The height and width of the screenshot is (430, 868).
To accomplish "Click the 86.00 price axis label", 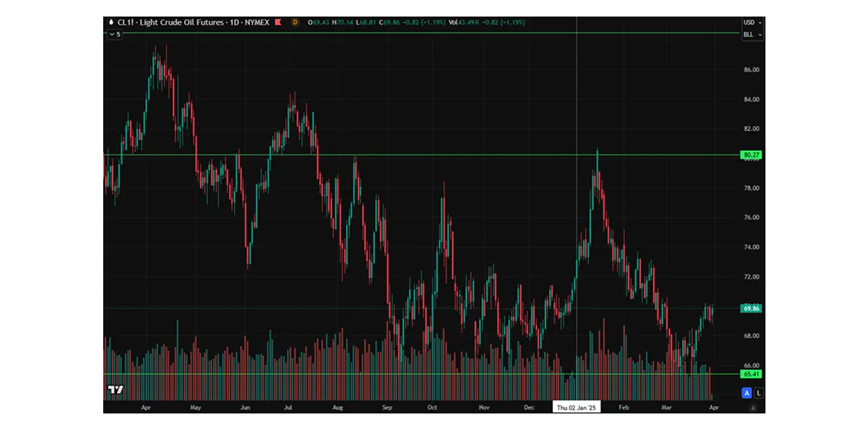I will tap(751, 69).
